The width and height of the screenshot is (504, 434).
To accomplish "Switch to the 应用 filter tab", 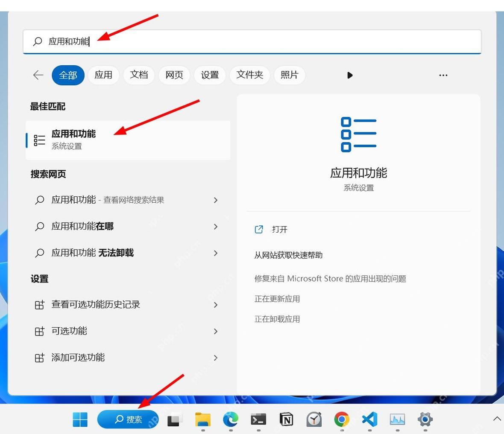I will click(103, 75).
